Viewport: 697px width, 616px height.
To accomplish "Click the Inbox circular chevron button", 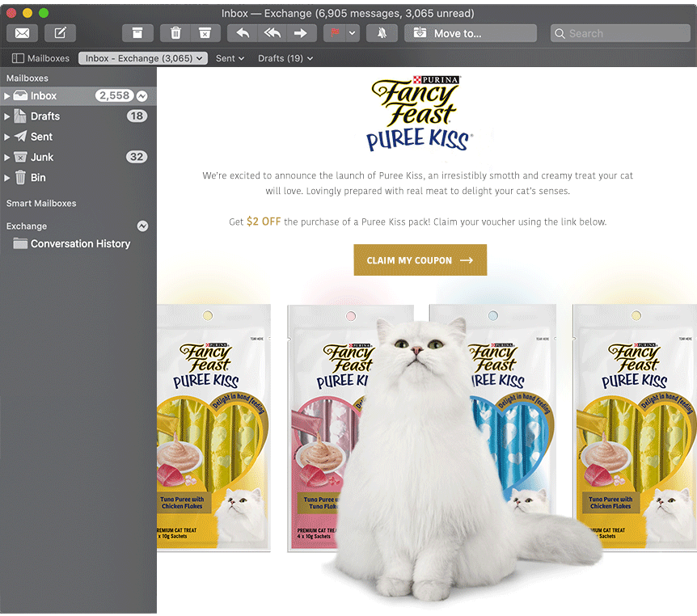I will [x=142, y=96].
